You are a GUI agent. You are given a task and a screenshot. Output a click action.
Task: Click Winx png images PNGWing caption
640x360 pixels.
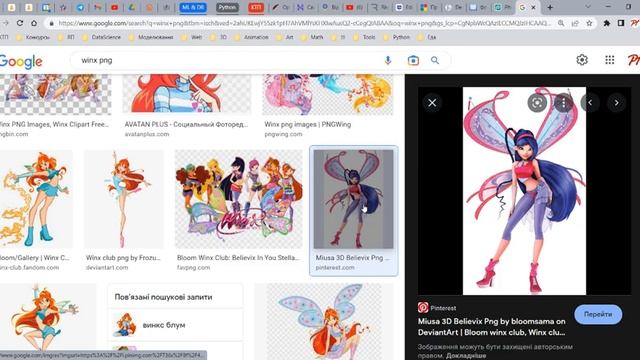pyautogui.click(x=308, y=124)
